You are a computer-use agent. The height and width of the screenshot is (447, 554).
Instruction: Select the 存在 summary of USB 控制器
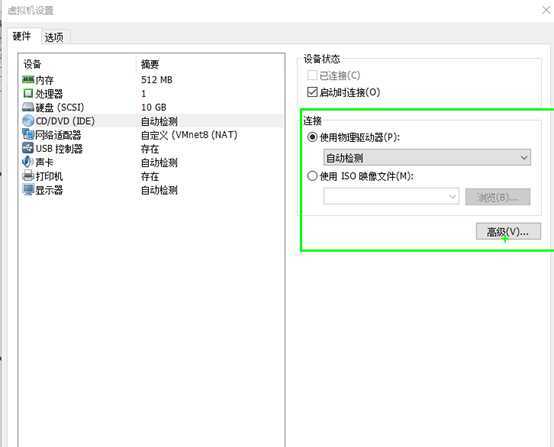pyautogui.click(x=150, y=149)
